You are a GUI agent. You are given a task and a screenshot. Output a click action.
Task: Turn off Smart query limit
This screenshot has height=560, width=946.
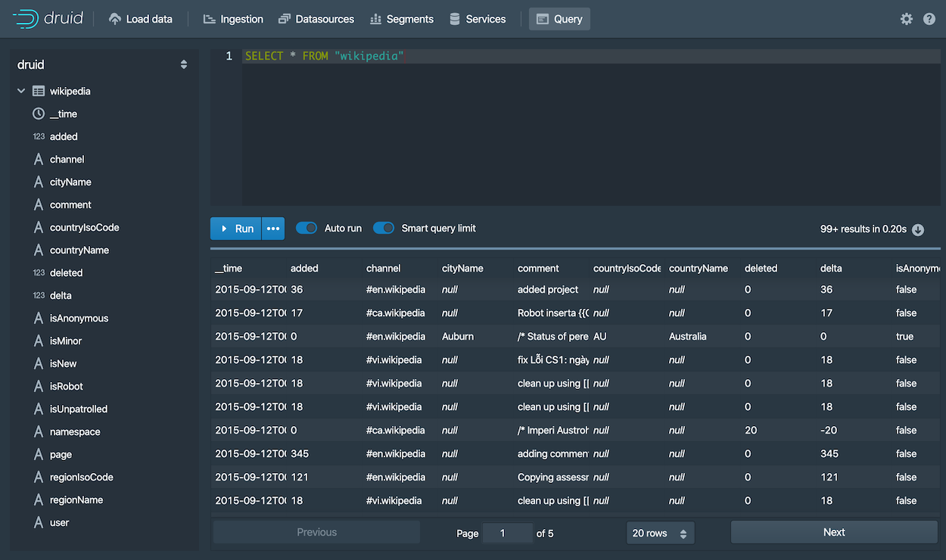pyautogui.click(x=384, y=228)
